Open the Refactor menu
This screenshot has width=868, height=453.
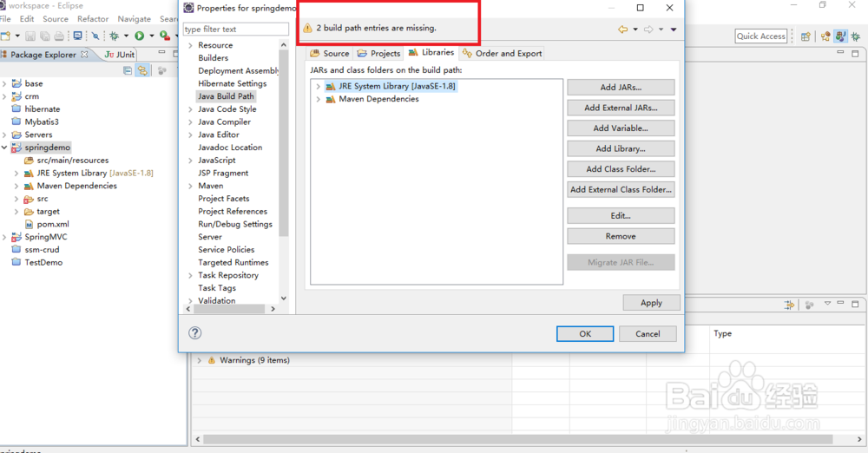click(x=93, y=19)
